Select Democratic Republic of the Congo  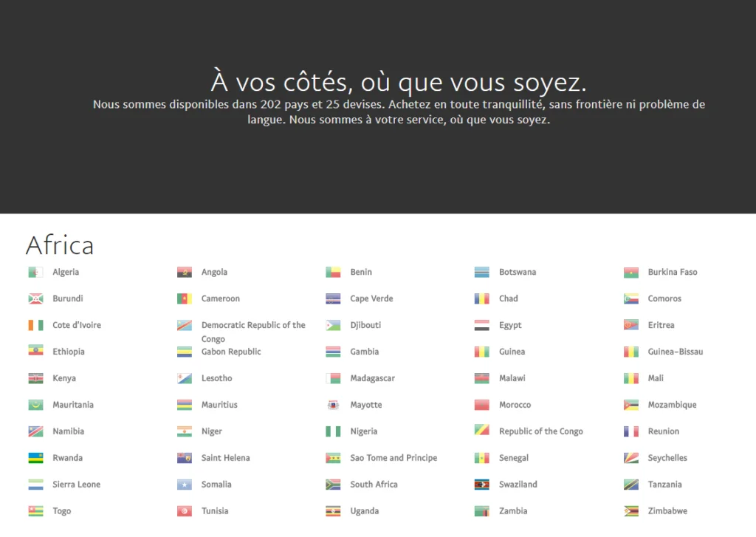click(253, 325)
